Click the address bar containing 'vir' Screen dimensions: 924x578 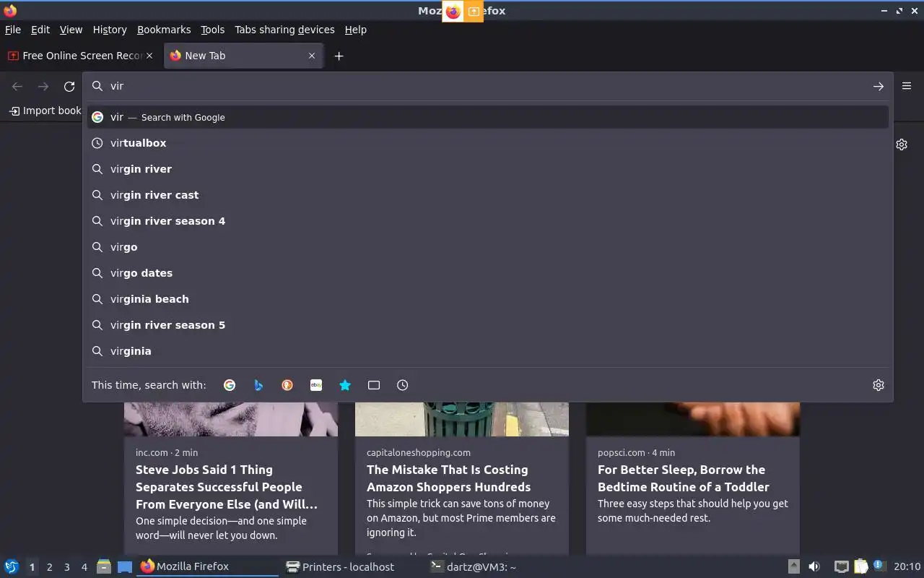tap(488, 86)
